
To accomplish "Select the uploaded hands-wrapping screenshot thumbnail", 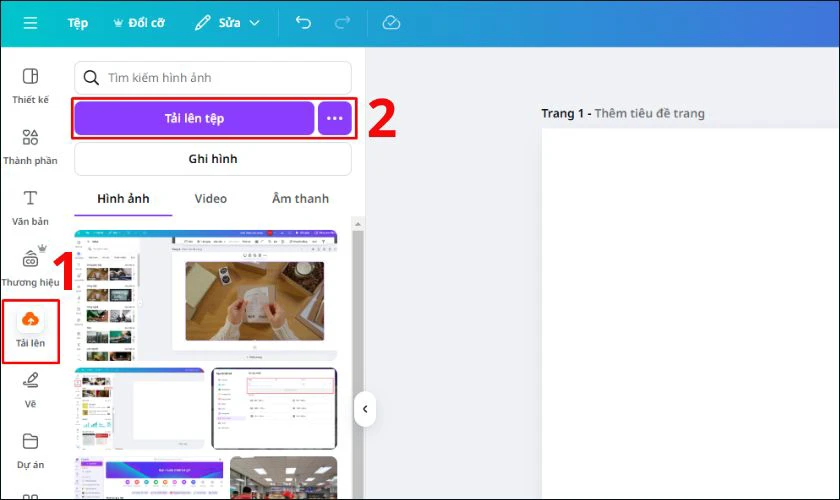I will 206,295.
